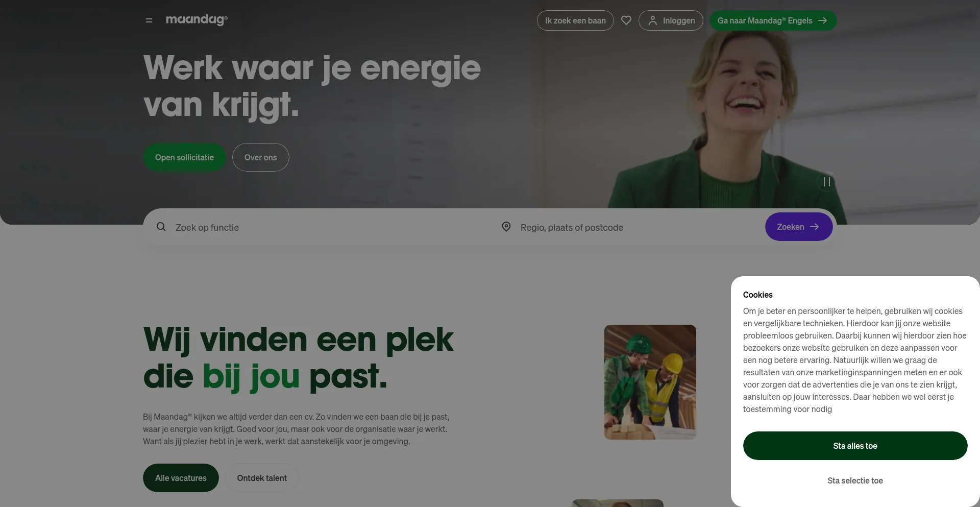Focus the Zoek op functie field
Image resolution: width=980 pixels, height=507 pixels.
pyautogui.click(x=327, y=227)
